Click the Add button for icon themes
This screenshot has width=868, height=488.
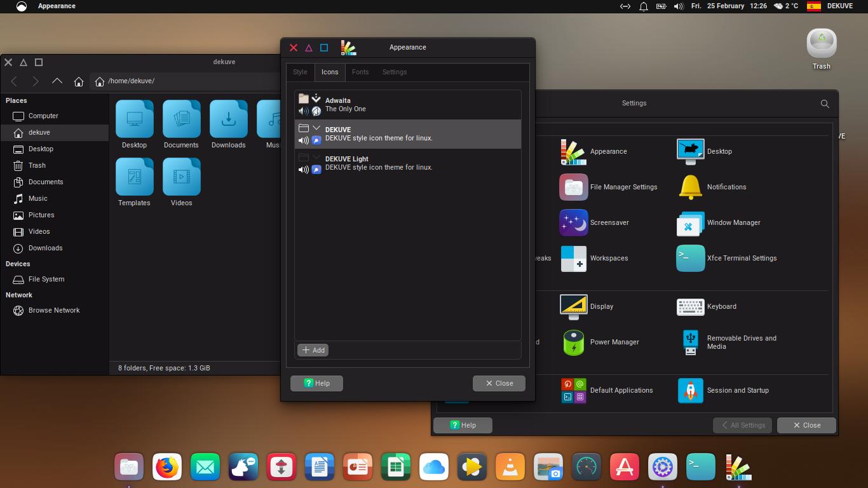(313, 350)
